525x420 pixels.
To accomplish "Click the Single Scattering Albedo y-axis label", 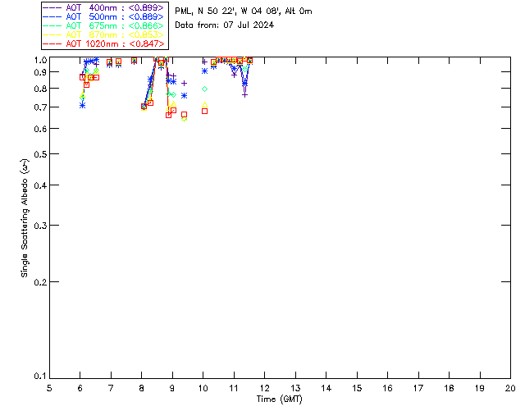I will (25, 218).
